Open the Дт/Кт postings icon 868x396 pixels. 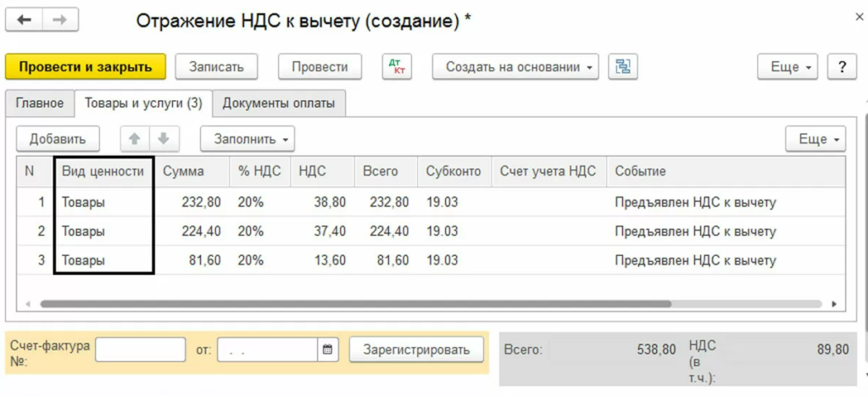tap(397, 67)
